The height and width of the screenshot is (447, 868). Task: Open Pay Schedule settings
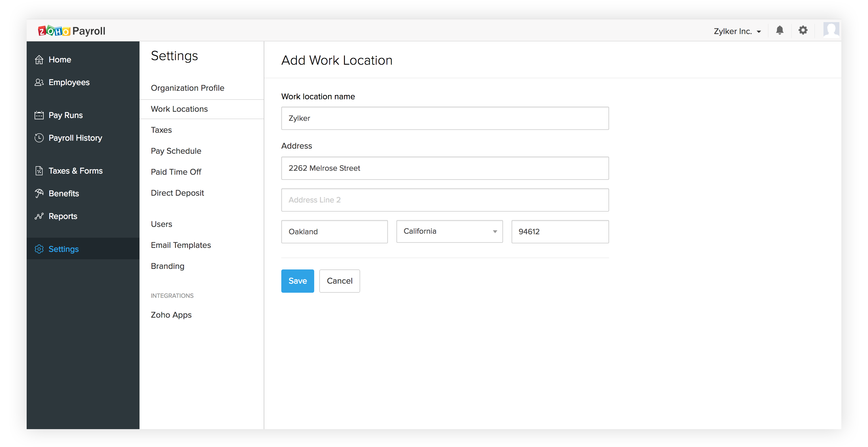[176, 151]
